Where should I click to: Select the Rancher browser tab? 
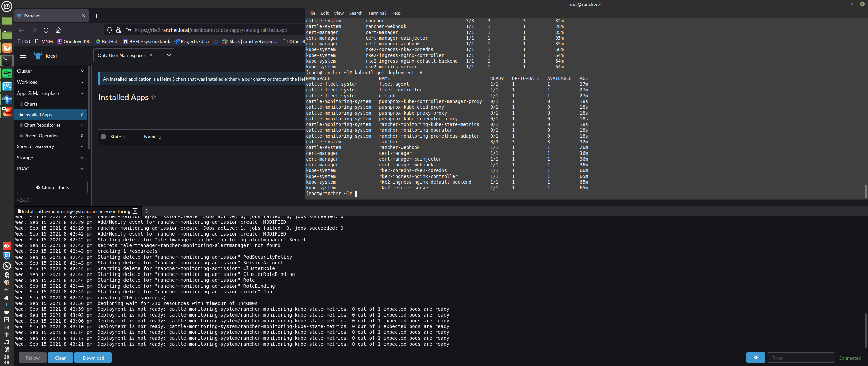click(x=52, y=16)
